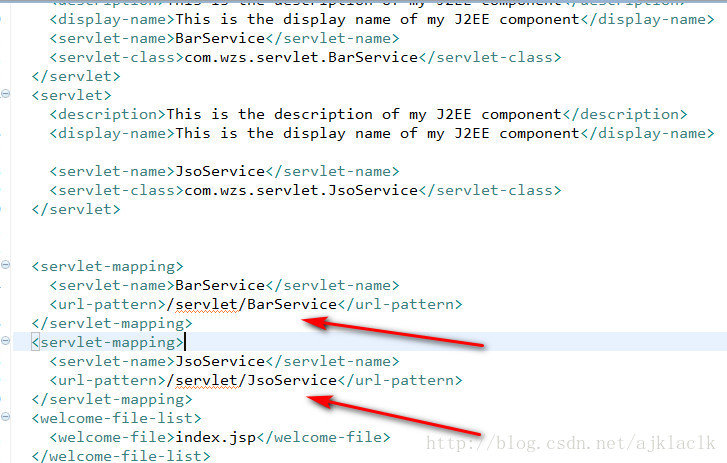The height and width of the screenshot is (463, 727).
Task: Click JsoService name inside servlet-mapping
Action: [220, 362]
